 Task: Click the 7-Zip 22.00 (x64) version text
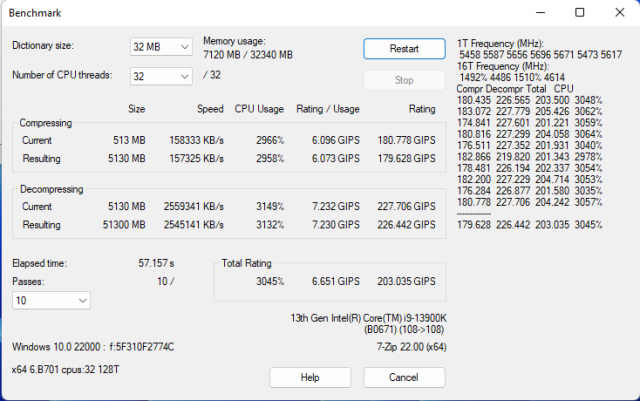click(x=408, y=346)
